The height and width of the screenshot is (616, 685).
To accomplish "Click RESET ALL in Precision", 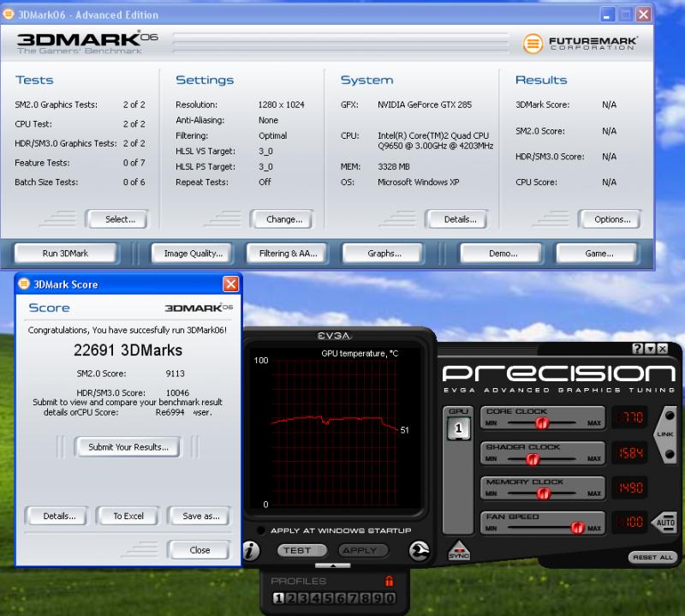I will [653, 558].
